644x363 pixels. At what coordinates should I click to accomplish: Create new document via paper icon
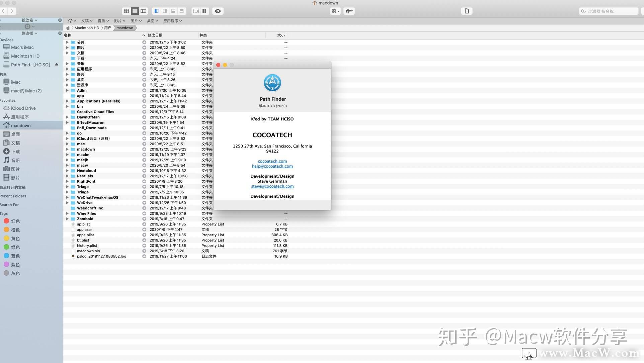click(x=466, y=11)
